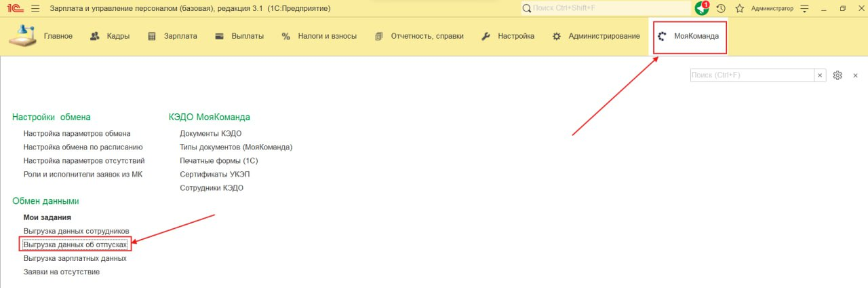
Task: Clear the Поиск (Ctrl+F) field with X
Action: point(820,75)
